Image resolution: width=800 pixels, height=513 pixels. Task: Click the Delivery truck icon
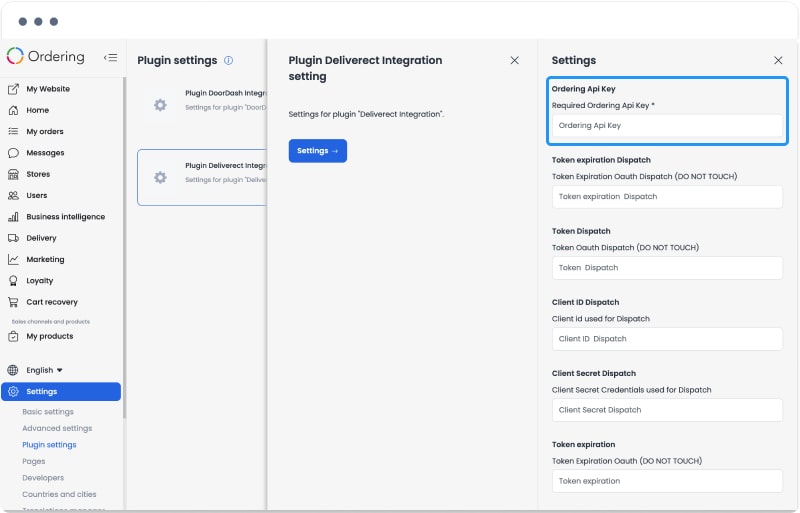click(x=13, y=238)
